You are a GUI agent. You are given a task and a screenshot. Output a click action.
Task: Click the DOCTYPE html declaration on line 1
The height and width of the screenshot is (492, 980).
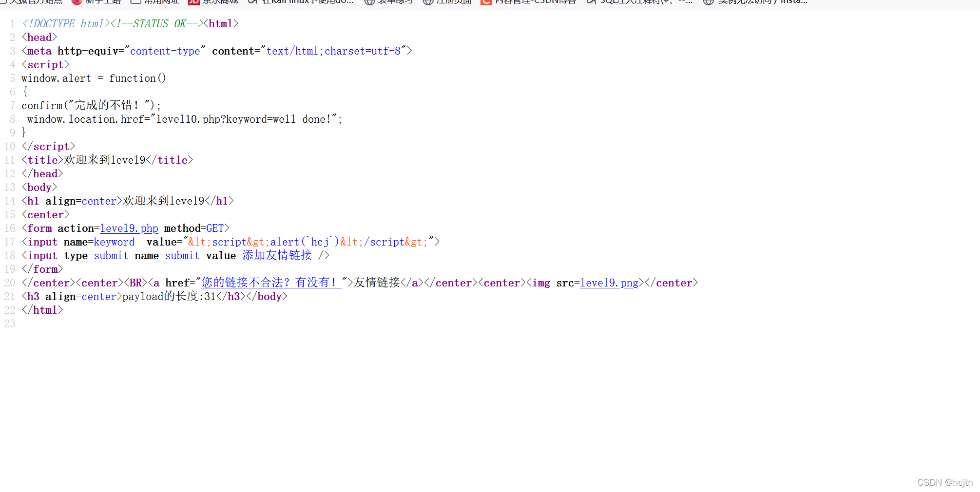pos(66,23)
